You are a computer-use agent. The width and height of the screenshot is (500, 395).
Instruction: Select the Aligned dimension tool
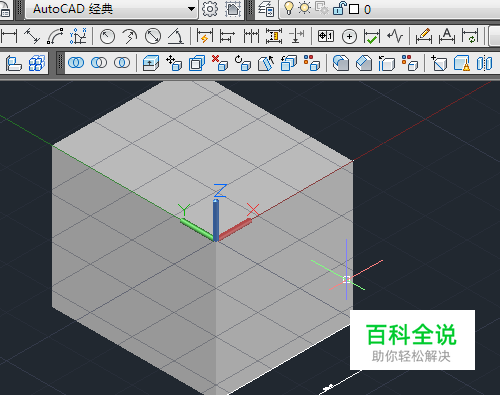click(x=32, y=36)
